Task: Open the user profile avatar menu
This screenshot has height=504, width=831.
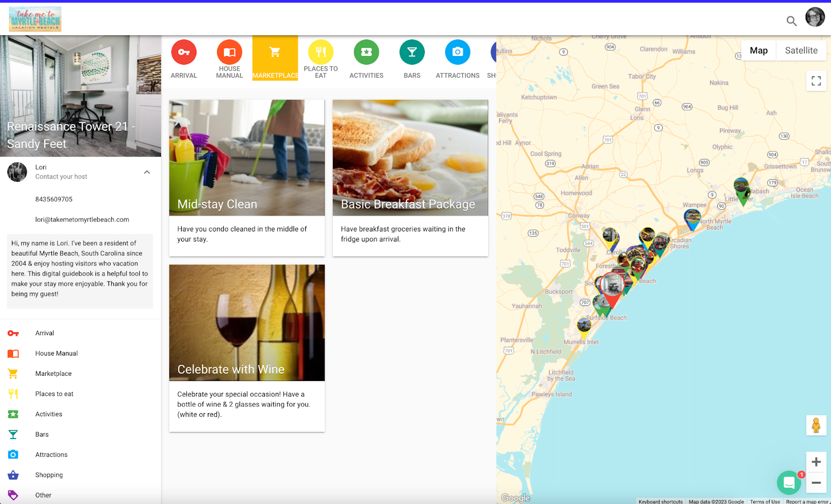Action: 815,17
